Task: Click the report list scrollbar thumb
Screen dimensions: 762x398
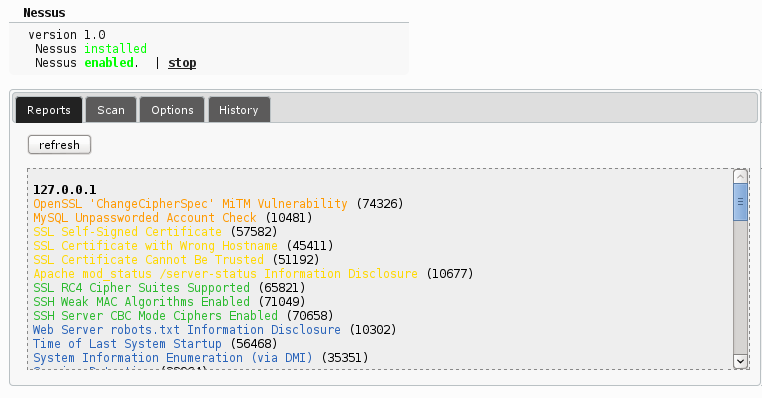Action: [x=740, y=202]
